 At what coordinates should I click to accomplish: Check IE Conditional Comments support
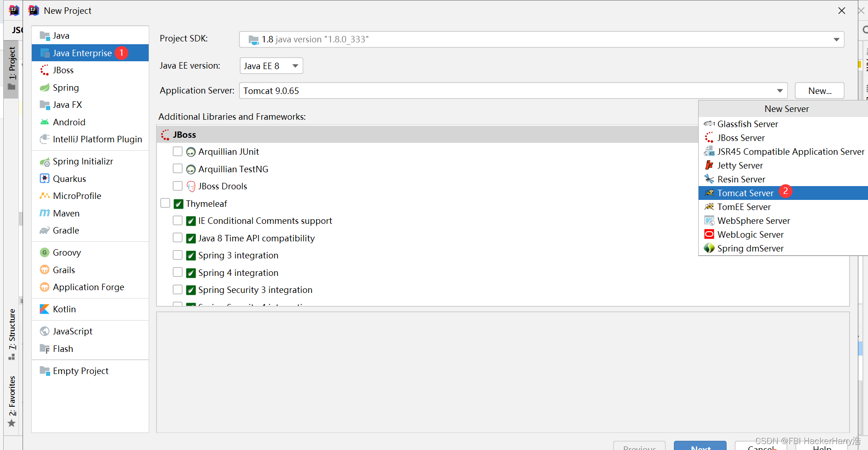click(178, 220)
